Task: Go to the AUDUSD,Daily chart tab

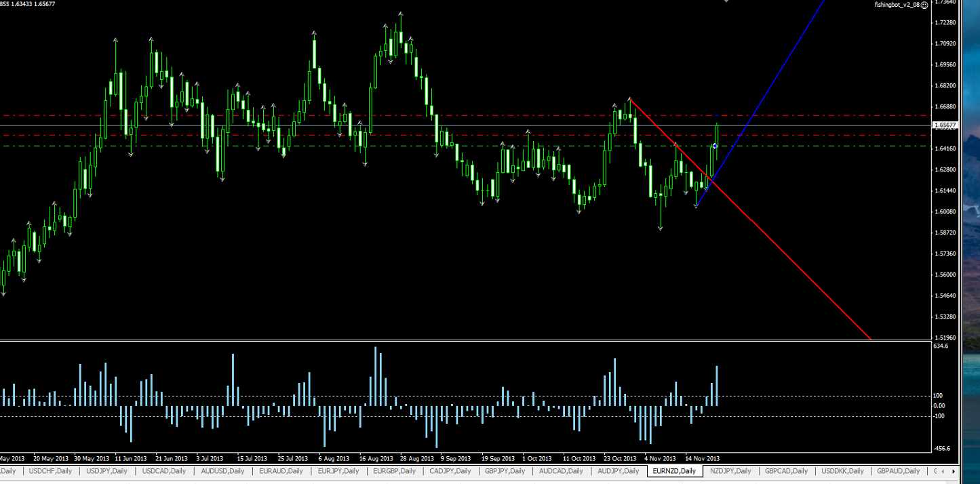Action: (x=222, y=471)
